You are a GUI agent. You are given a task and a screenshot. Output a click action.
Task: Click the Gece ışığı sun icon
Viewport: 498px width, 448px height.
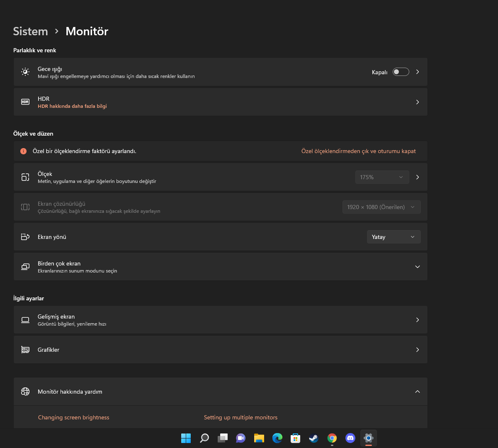tap(25, 72)
